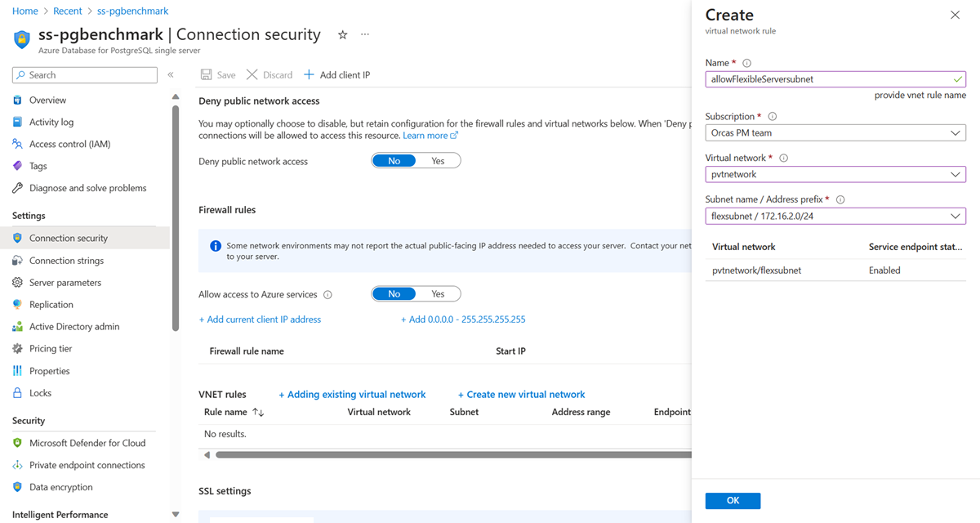The height and width of the screenshot is (523, 980).
Task: Set Deny public network access to Yes
Action: tap(438, 161)
